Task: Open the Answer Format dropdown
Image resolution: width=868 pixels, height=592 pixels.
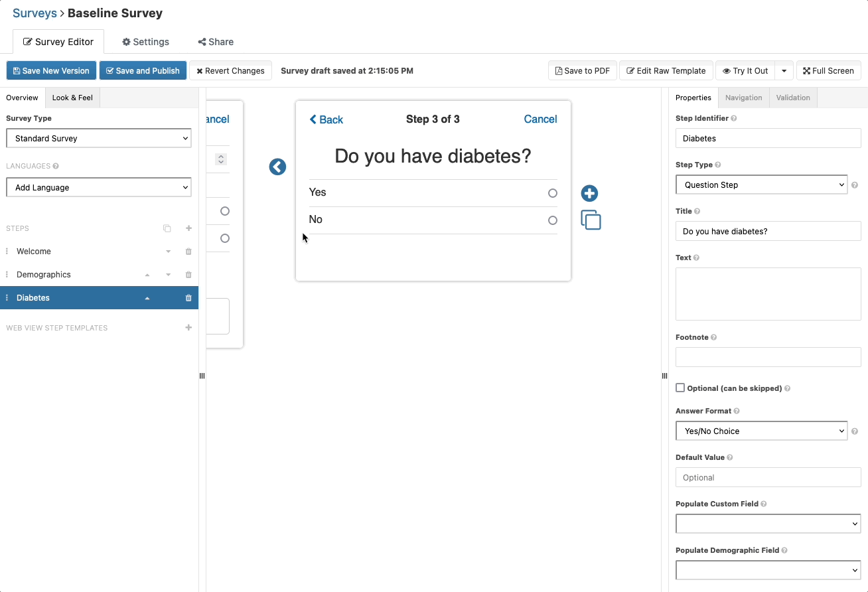Action: [761, 431]
